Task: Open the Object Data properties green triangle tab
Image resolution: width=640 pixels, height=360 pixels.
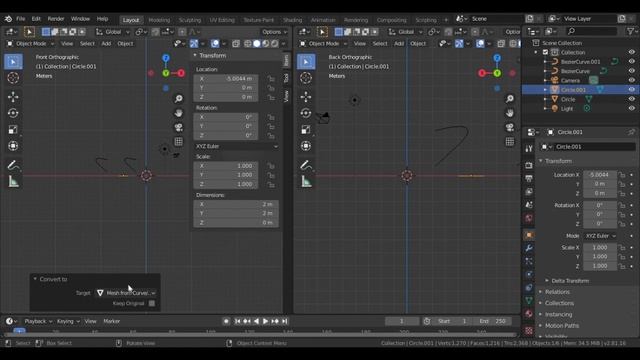Action: (x=529, y=301)
